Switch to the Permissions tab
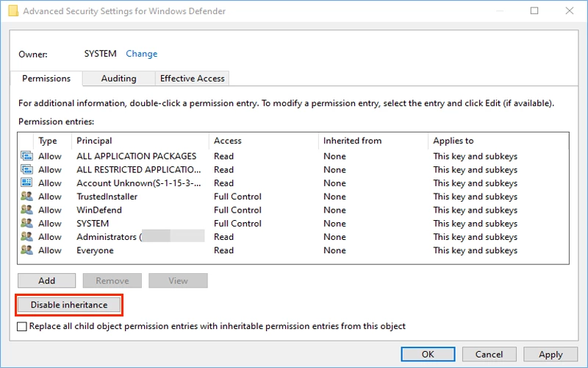The width and height of the screenshot is (588, 368). (x=46, y=79)
